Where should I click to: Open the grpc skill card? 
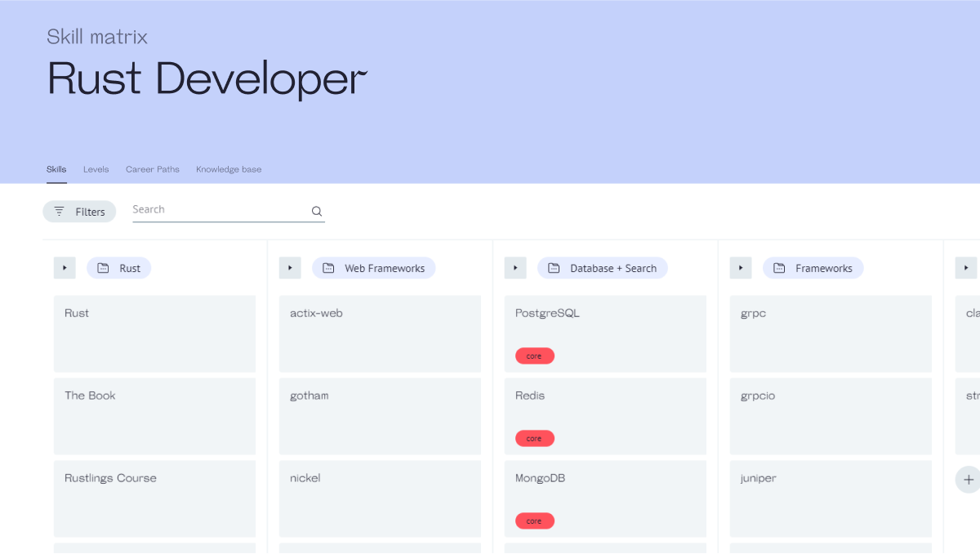point(831,334)
